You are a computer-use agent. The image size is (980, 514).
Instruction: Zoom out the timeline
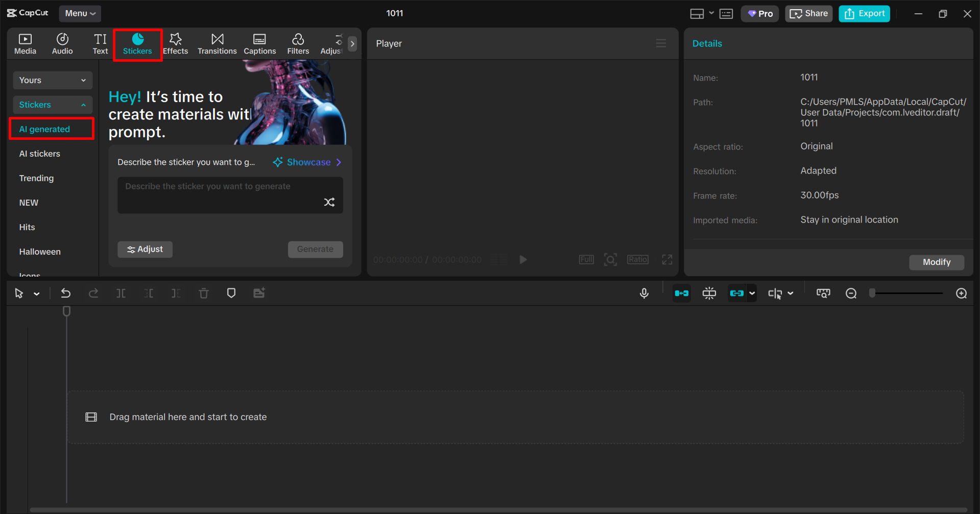coord(851,293)
